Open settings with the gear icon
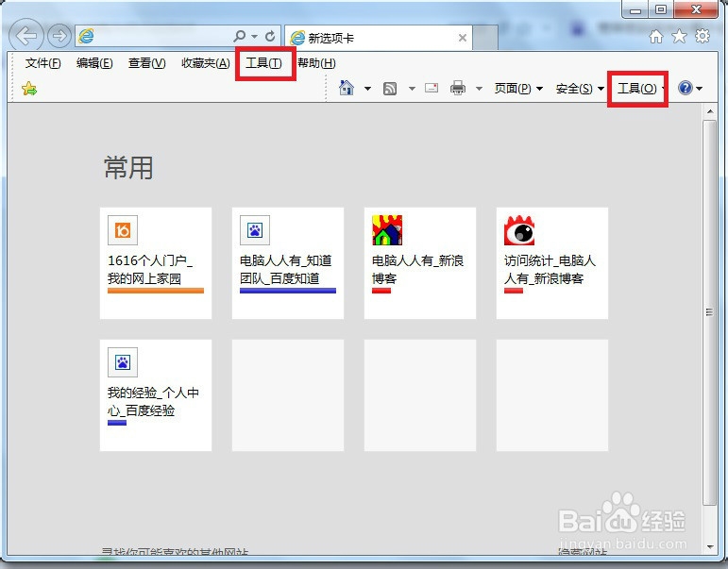Screen dimensions: 728x569 (x=702, y=36)
